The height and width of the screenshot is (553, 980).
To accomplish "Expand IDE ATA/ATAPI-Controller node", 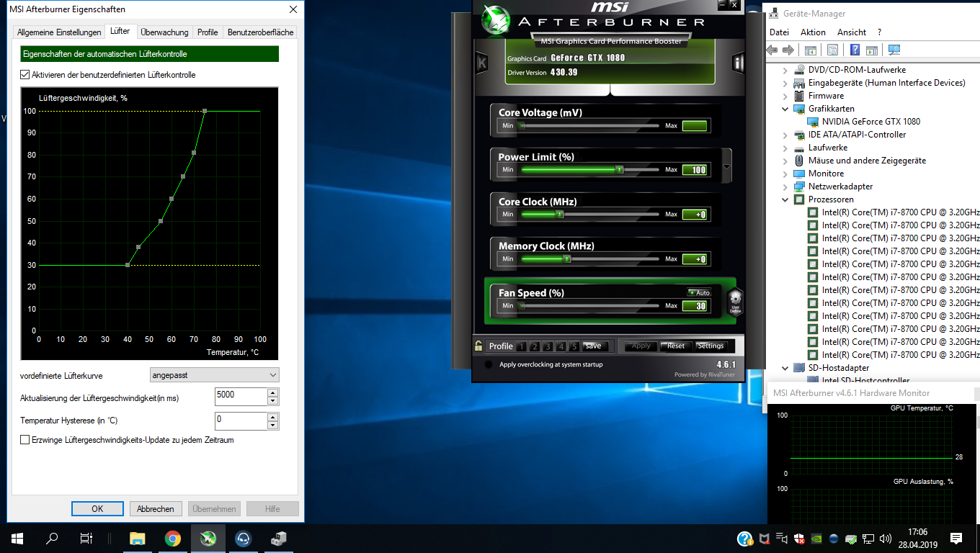I will click(785, 135).
